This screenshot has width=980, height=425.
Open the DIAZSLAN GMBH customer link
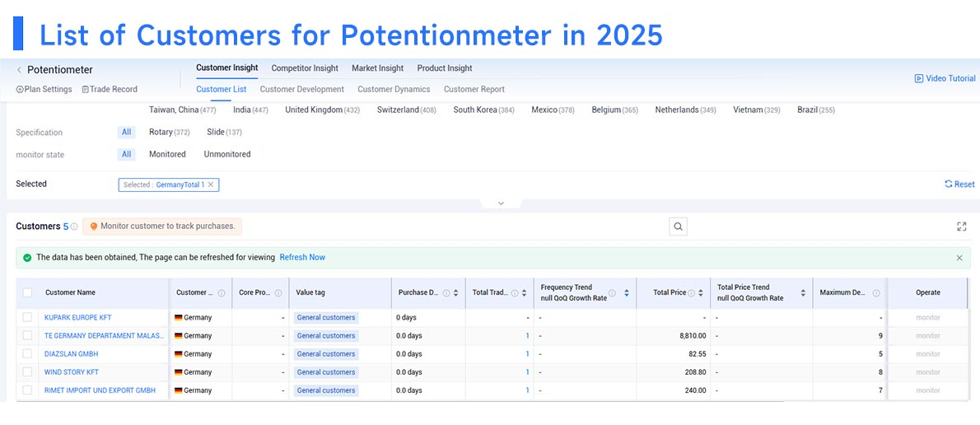[x=72, y=353]
